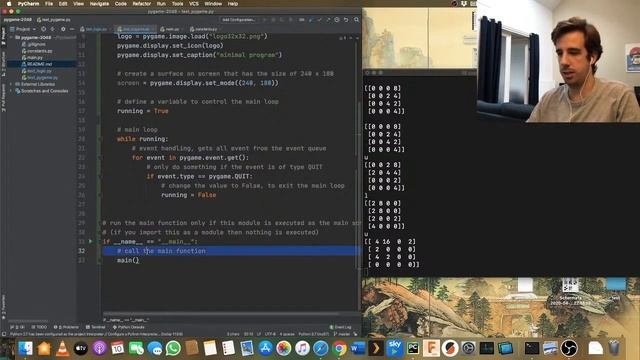This screenshot has height=360, width=640.
Task: Click the clock history icon in top toolbar
Action: [x=337, y=20]
